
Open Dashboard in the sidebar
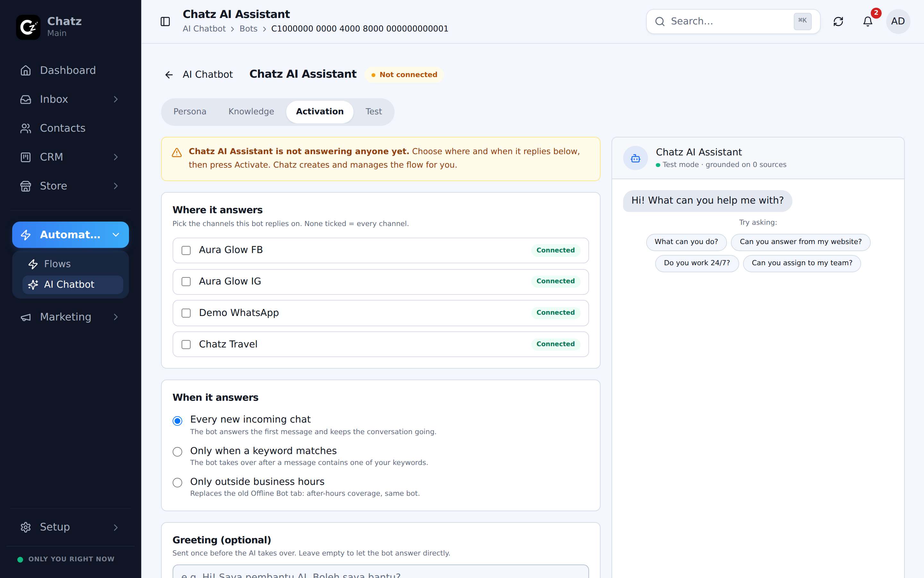tap(70, 70)
